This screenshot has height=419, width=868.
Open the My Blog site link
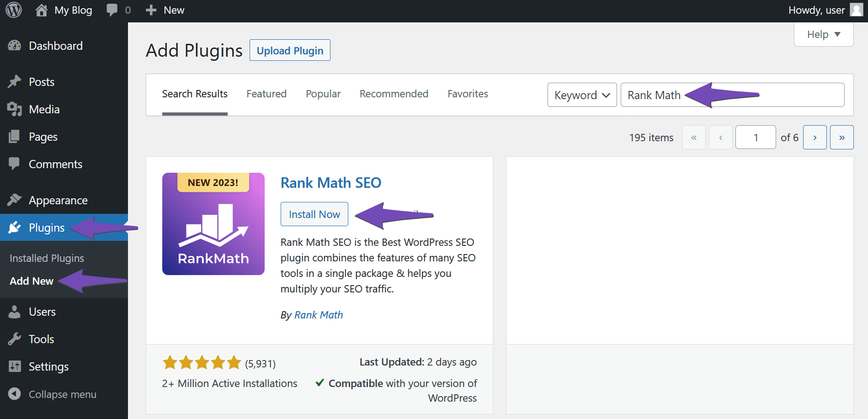click(x=73, y=10)
